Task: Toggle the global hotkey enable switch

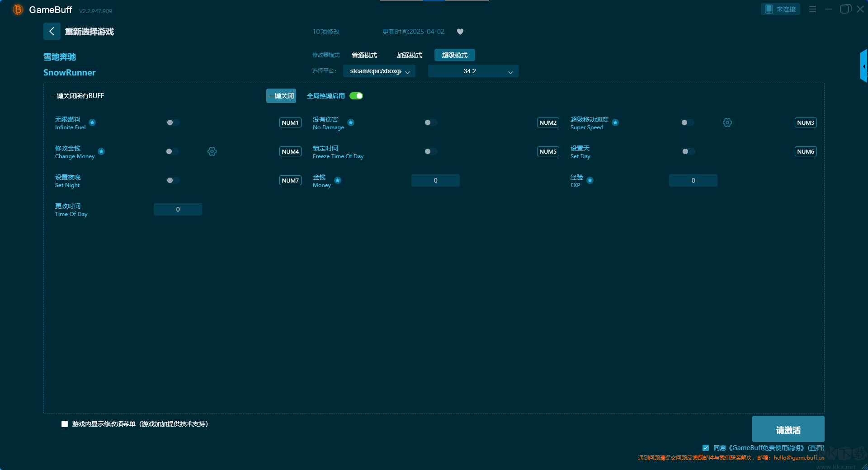Action: 356,96
